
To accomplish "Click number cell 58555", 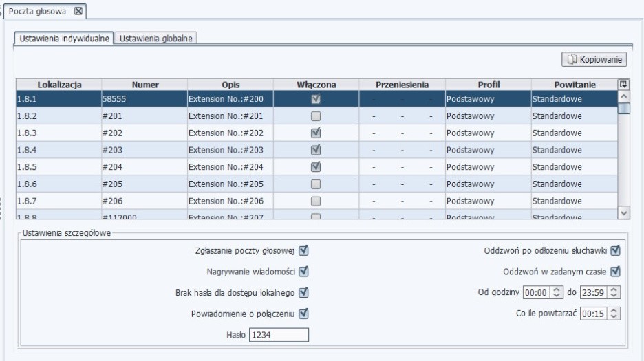I will 144,99.
